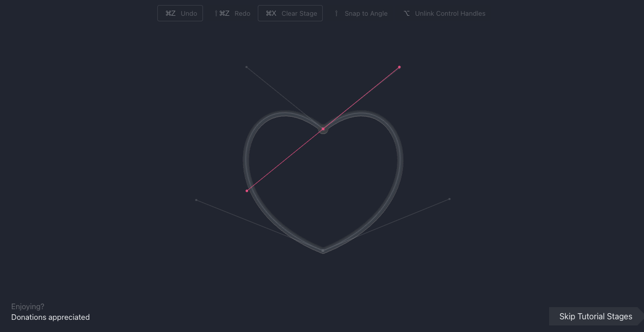
Task: Select the far-left gray control handle
Action: click(196, 200)
